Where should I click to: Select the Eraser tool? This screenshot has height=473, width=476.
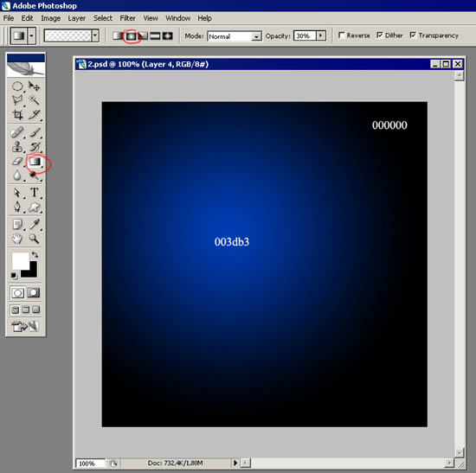pyautogui.click(x=17, y=162)
